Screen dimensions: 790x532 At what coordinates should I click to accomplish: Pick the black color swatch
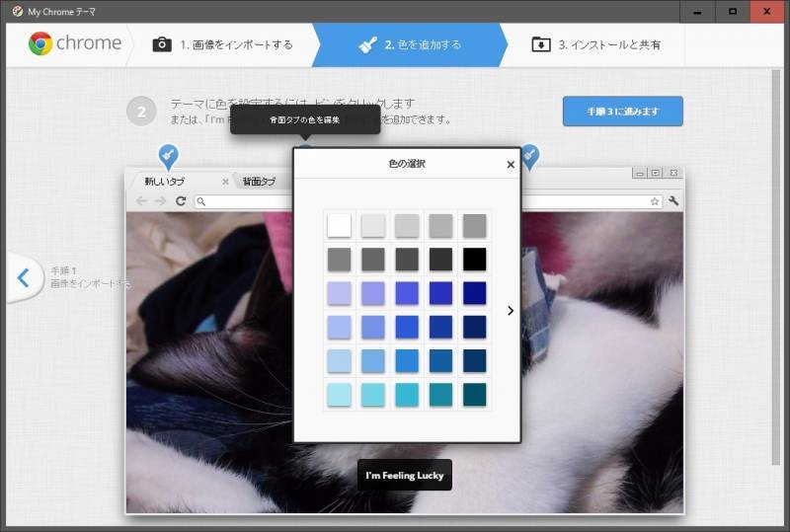475,259
